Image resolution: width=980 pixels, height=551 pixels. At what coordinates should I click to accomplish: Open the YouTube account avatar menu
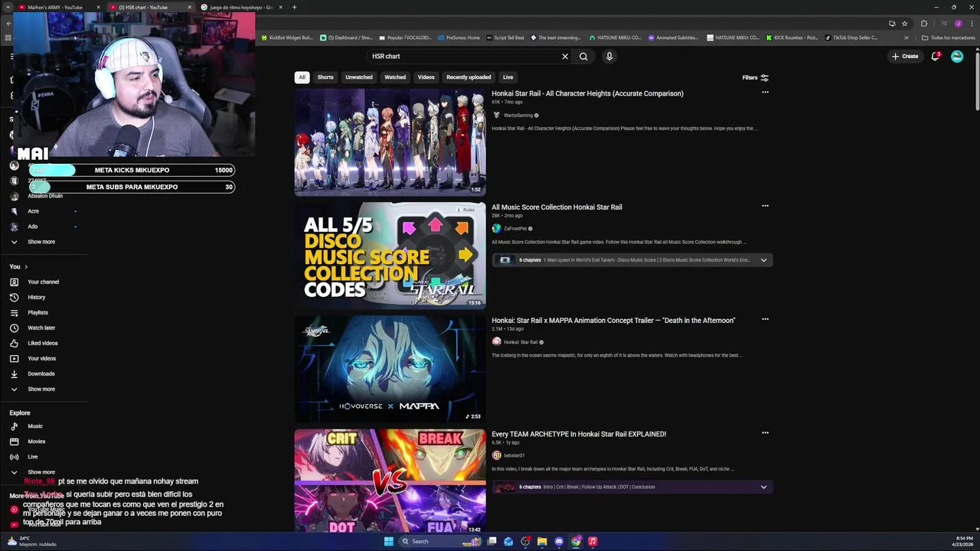tap(957, 56)
